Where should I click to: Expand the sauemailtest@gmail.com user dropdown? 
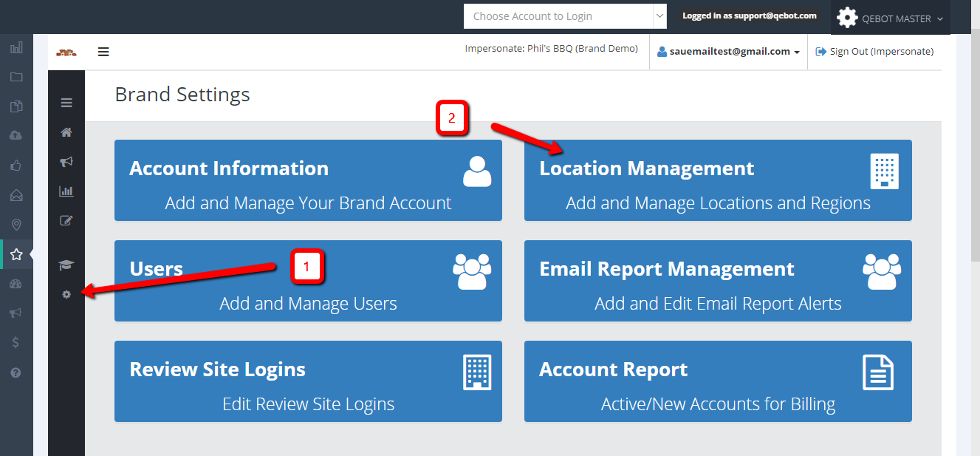tap(728, 52)
